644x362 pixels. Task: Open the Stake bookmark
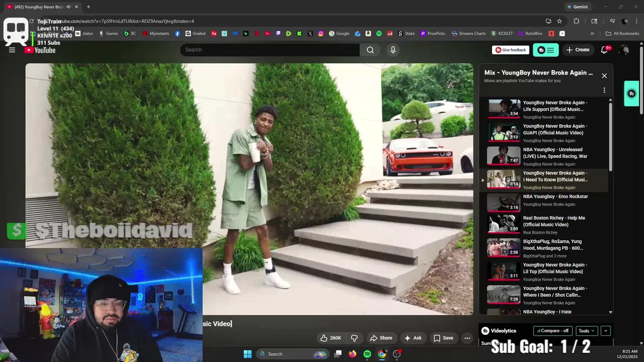407,34
